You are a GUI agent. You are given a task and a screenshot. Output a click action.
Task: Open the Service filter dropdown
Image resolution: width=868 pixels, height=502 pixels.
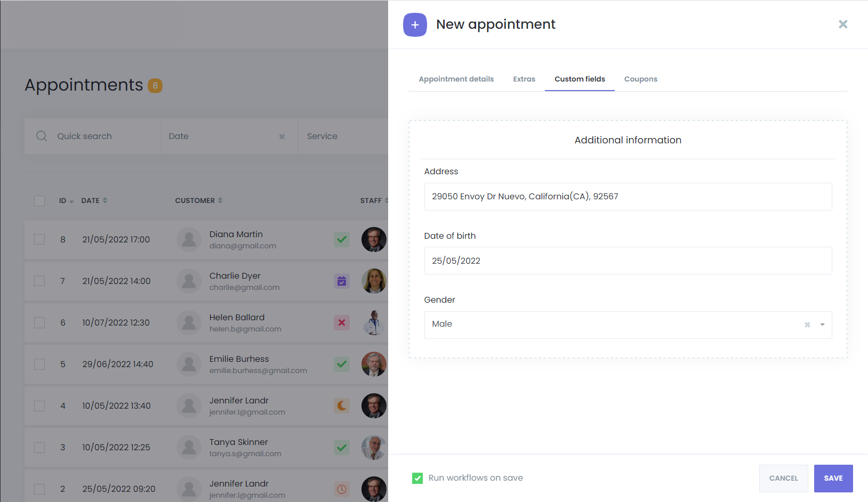click(347, 136)
